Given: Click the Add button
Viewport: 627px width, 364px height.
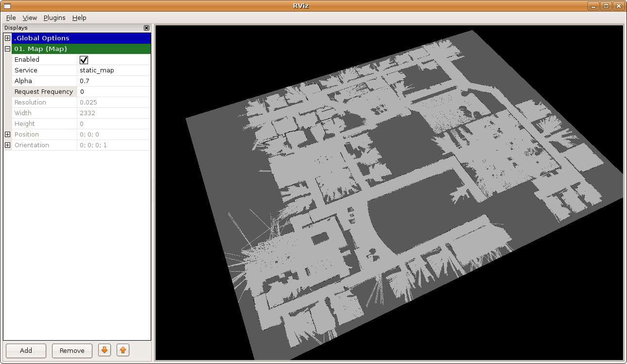Looking at the screenshot, I should [26, 350].
